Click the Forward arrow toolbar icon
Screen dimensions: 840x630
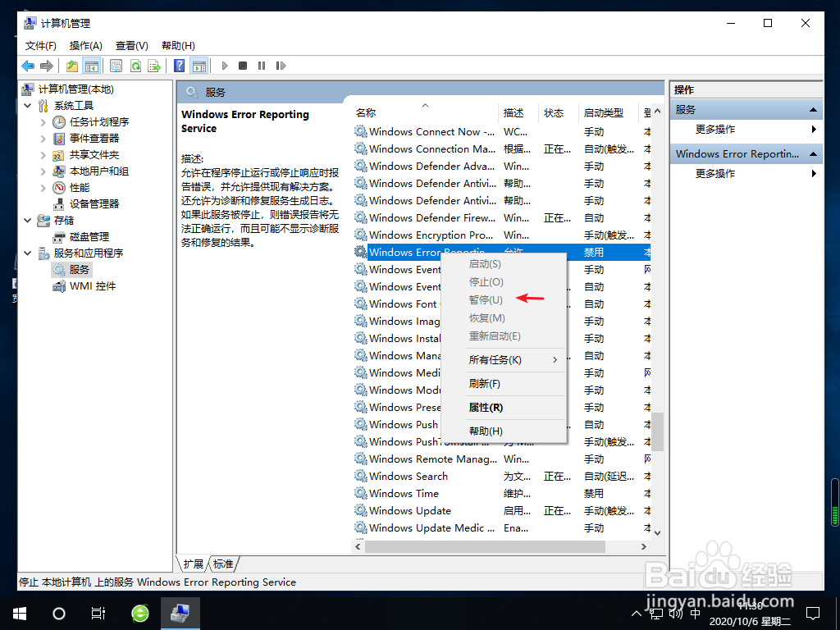point(47,66)
